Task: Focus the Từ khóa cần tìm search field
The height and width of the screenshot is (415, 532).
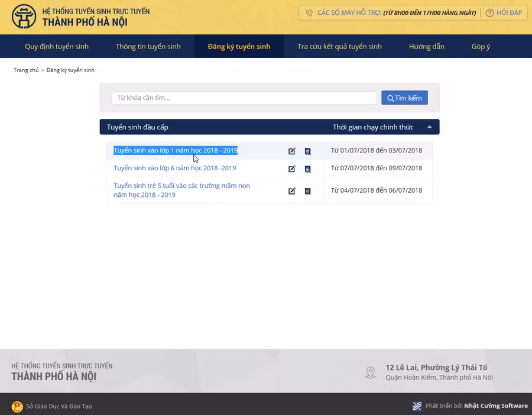Action: (244, 98)
